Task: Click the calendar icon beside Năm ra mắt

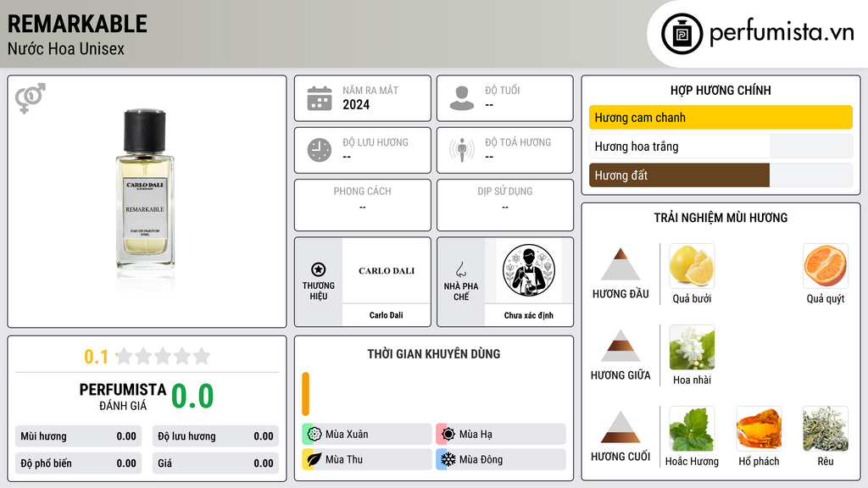Action: pyautogui.click(x=320, y=98)
